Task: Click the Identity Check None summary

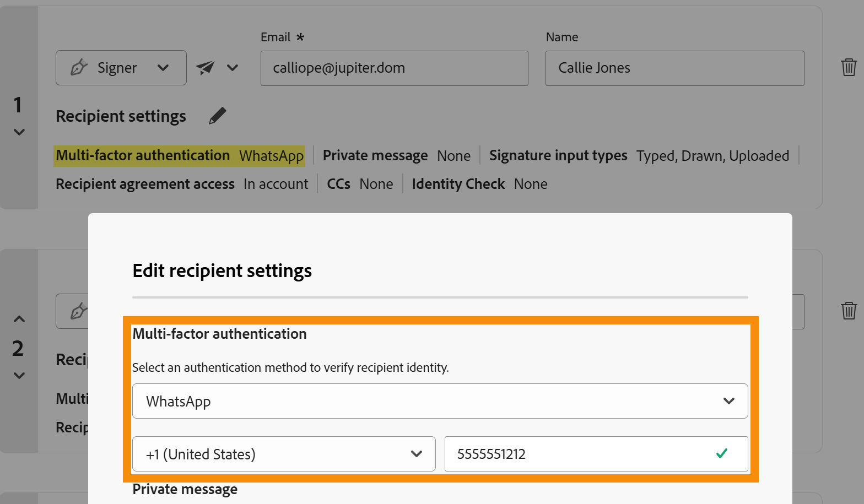Action: 479,184
